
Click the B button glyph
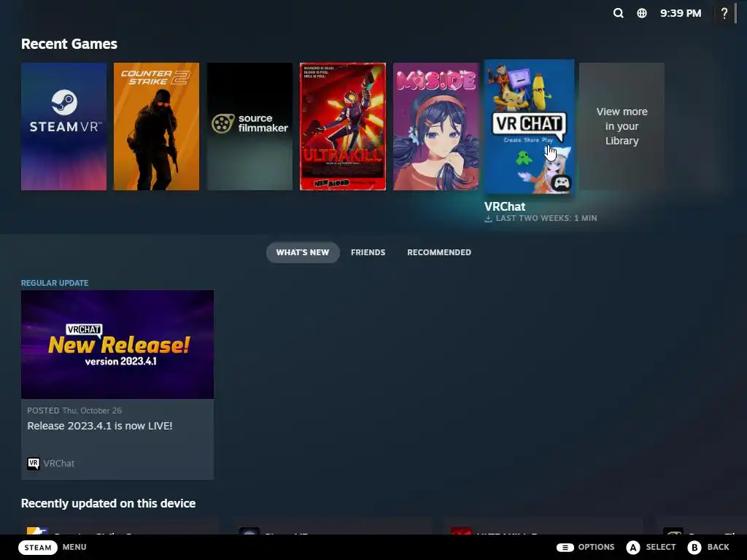[x=694, y=547]
